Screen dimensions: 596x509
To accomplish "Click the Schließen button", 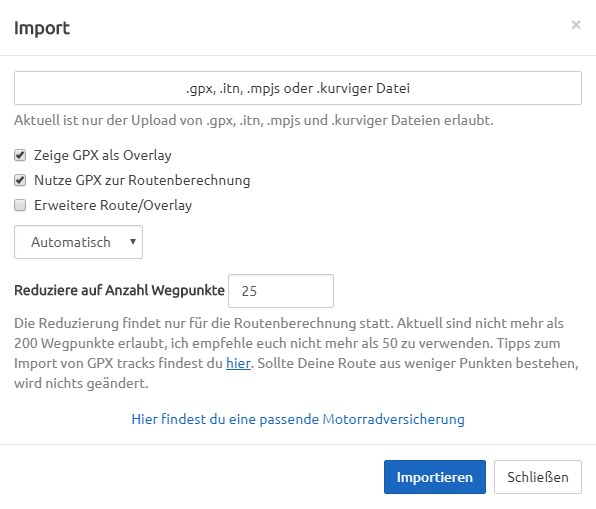I will click(x=538, y=477).
